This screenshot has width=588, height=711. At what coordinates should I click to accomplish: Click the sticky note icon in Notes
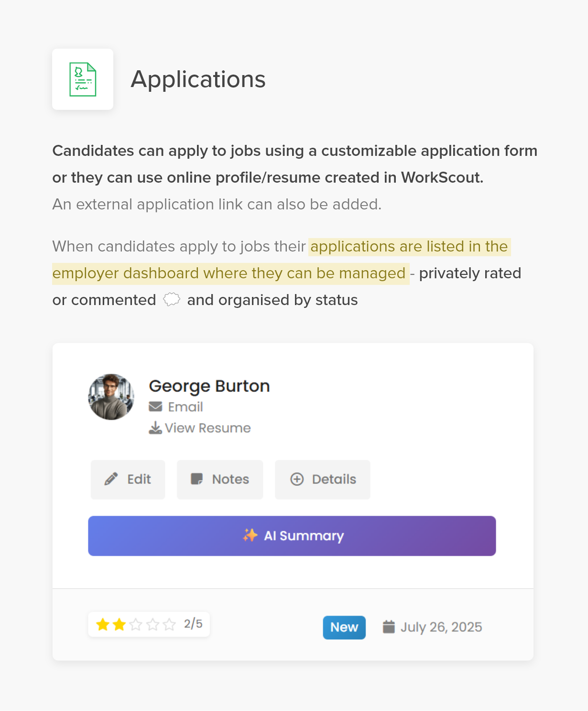click(x=196, y=479)
